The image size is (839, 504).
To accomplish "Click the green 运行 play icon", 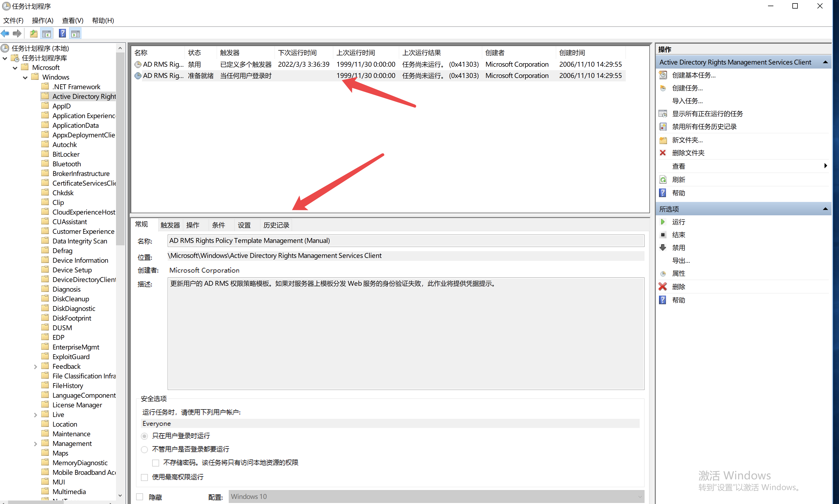I will coord(662,222).
